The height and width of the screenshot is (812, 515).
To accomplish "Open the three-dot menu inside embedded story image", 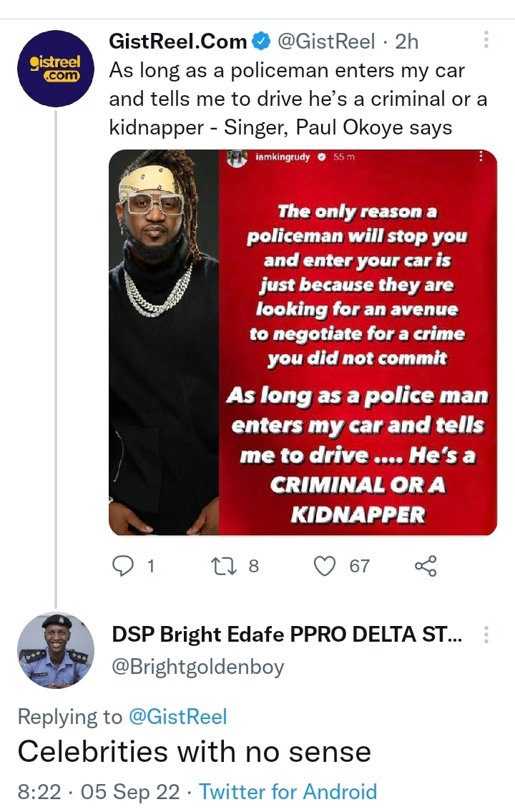I will [x=481, y=157].
